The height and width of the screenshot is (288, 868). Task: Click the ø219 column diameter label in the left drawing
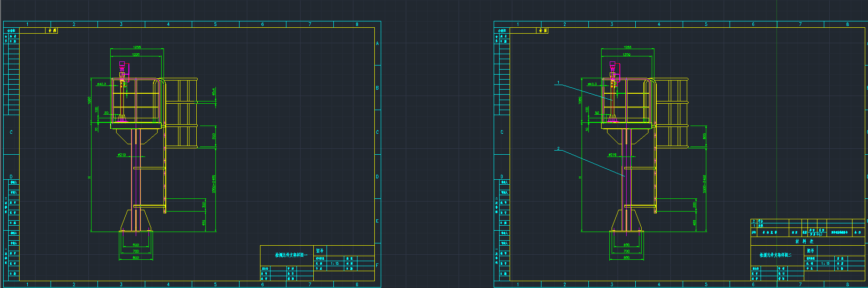[122, 155]
